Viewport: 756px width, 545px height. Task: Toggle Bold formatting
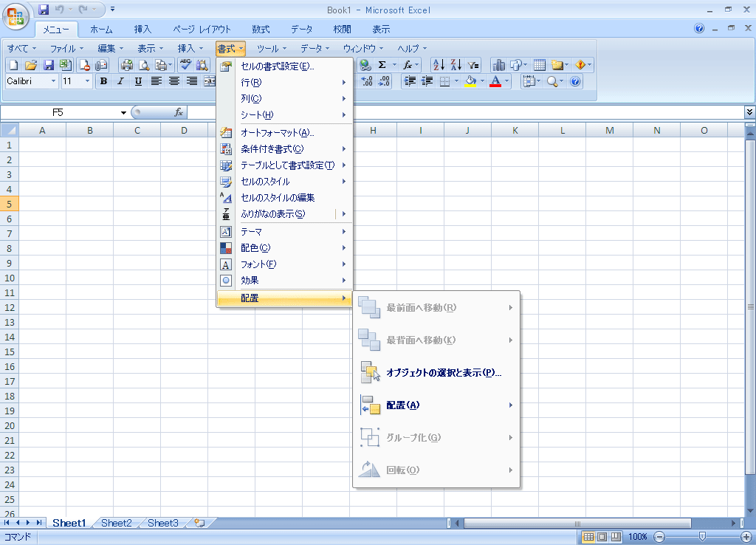103,81
